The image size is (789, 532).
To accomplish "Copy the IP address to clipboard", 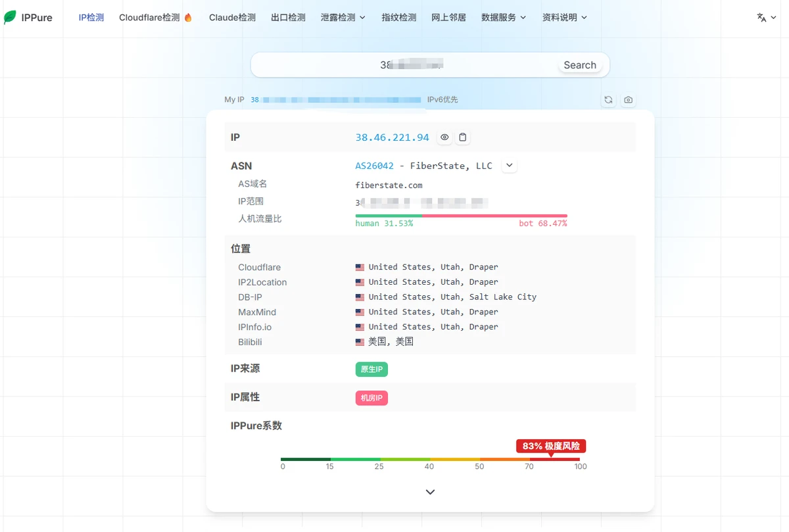I will coord(463,137).
